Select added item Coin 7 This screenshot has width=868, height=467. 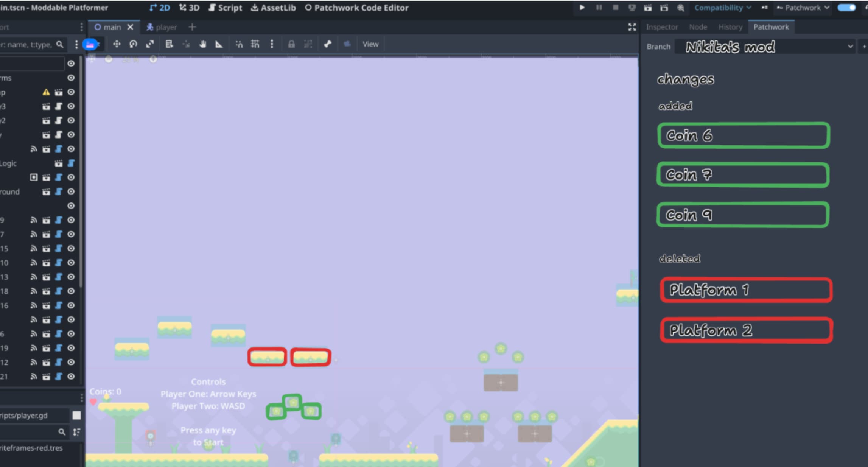pos(743,175)
